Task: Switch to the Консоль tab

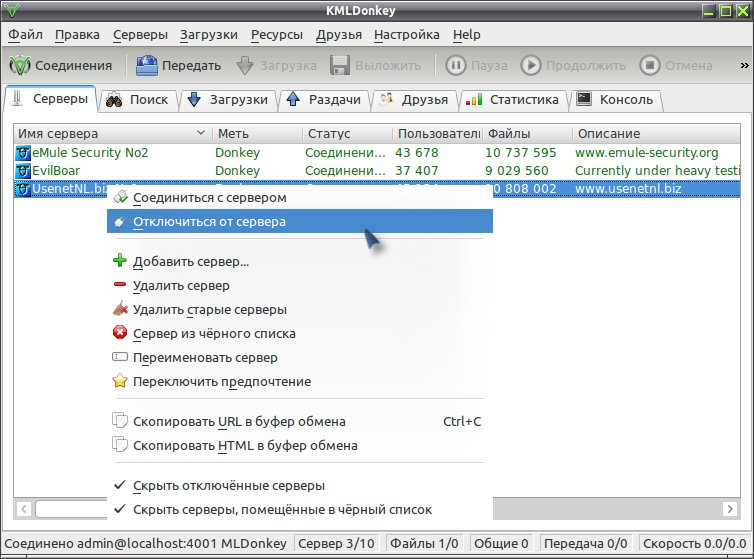Action: pyautogui.click(x=616, y=100)
